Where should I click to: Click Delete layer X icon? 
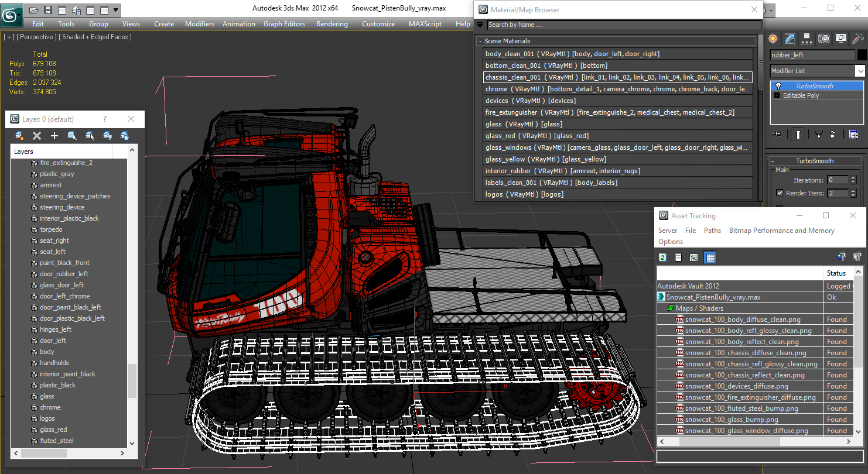coord(37,136)
